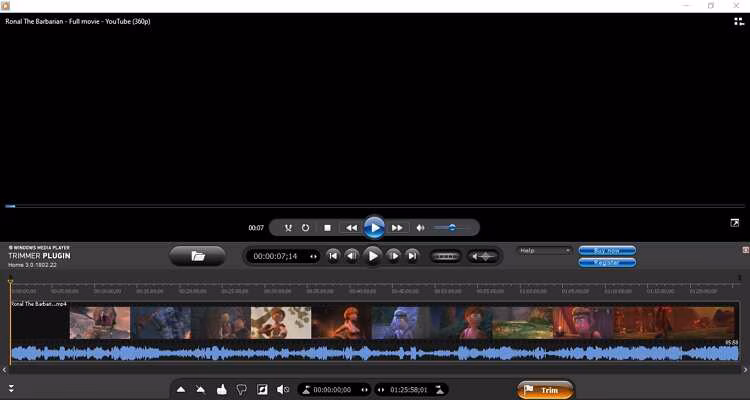Click the green landscape thumbnail
750x400 pixels.
(522, 322)
